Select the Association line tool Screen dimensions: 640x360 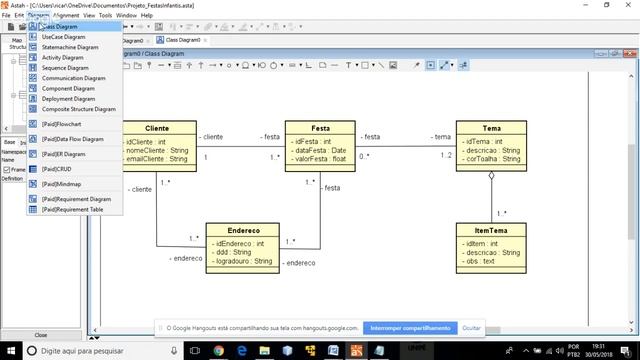(161, 65)
